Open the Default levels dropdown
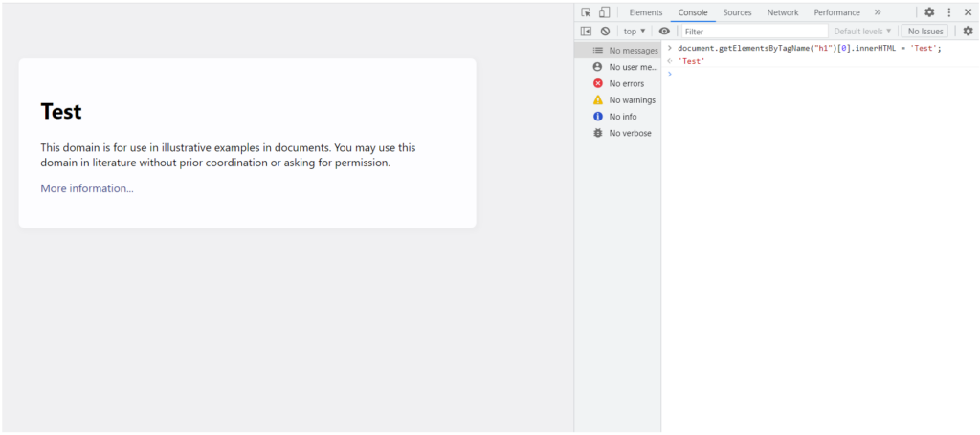The height and width of the screenshot is (435, 980). (862, 32)
